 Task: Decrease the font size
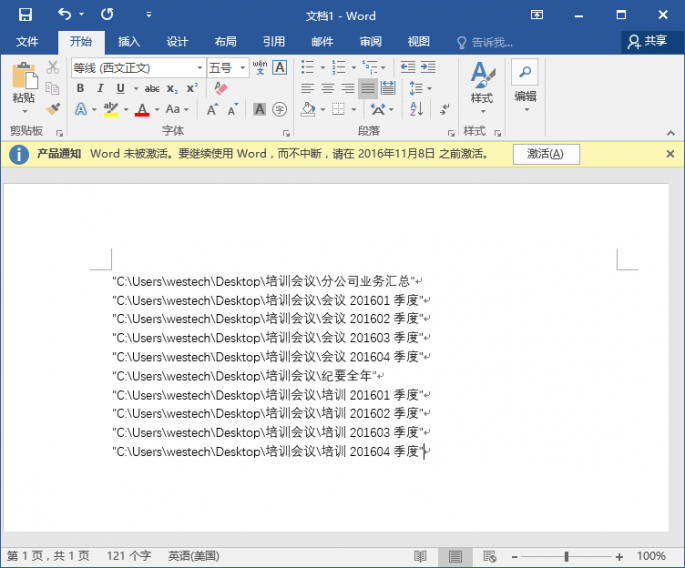tap(232, 109)
